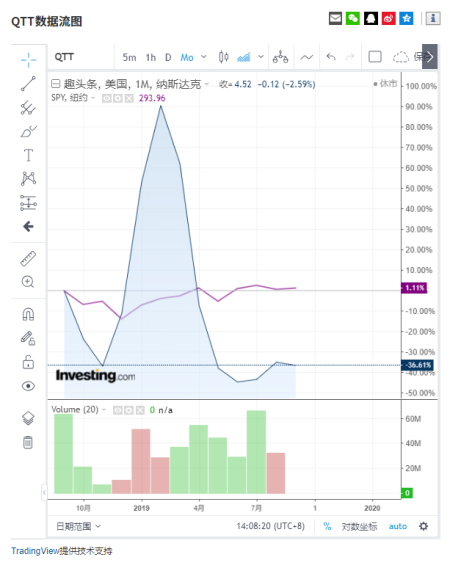Image resolution: width=450 pixels, height=568 pixels.
Task: Click the auto scale button
Action: [398, 526]
